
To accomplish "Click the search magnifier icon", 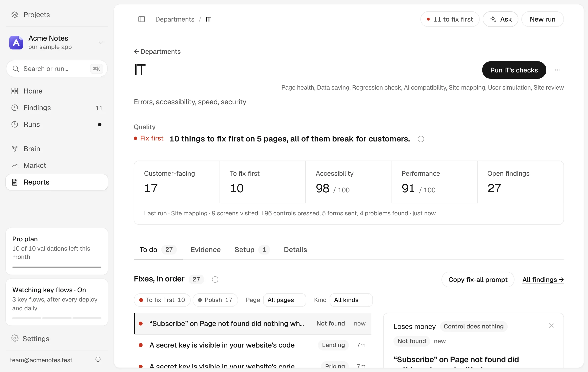I will (x=16, y=69).
